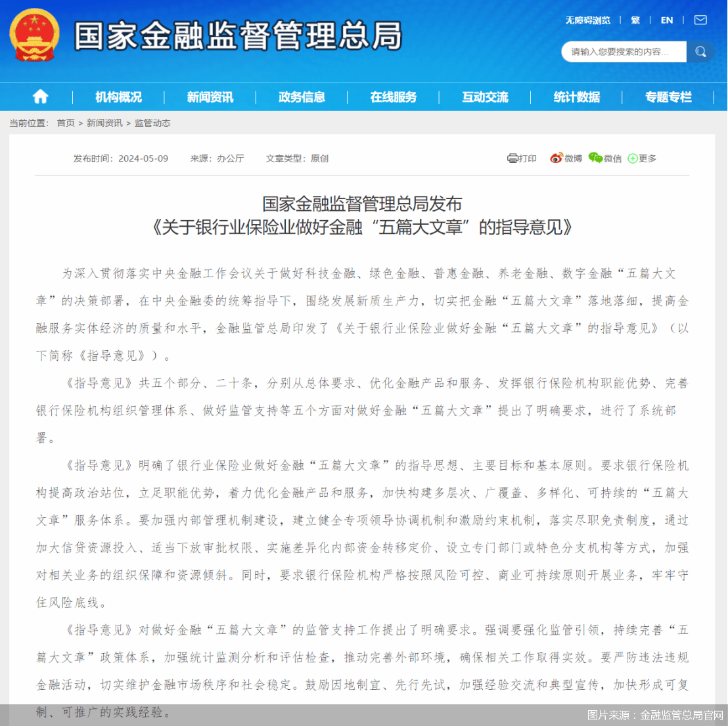Open 机构概况 menu
The width and height of the screenshot is (728, 726).
click(x=118, y=97)
